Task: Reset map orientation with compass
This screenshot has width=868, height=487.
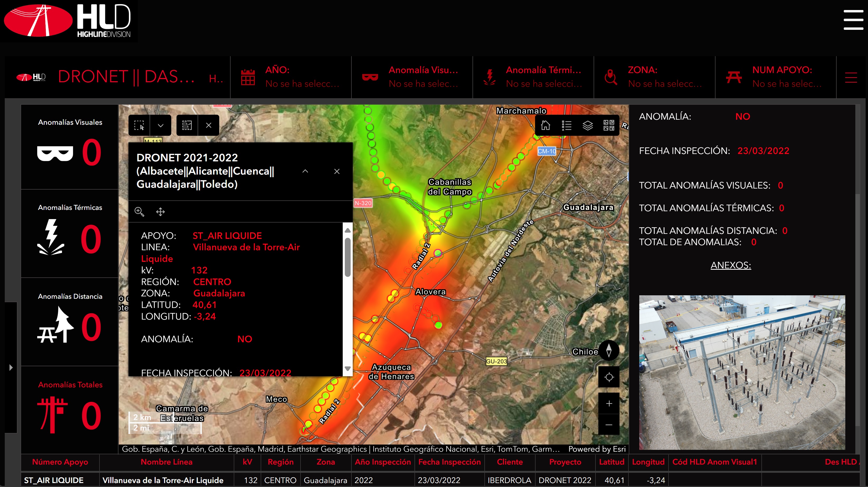Action: point(609,351)
